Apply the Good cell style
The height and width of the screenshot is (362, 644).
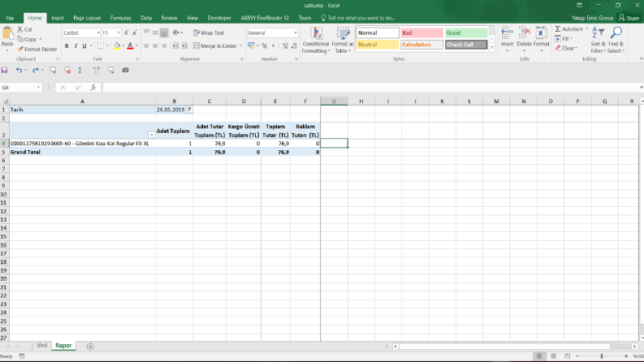pyautogui.click(x=466, y=32)
